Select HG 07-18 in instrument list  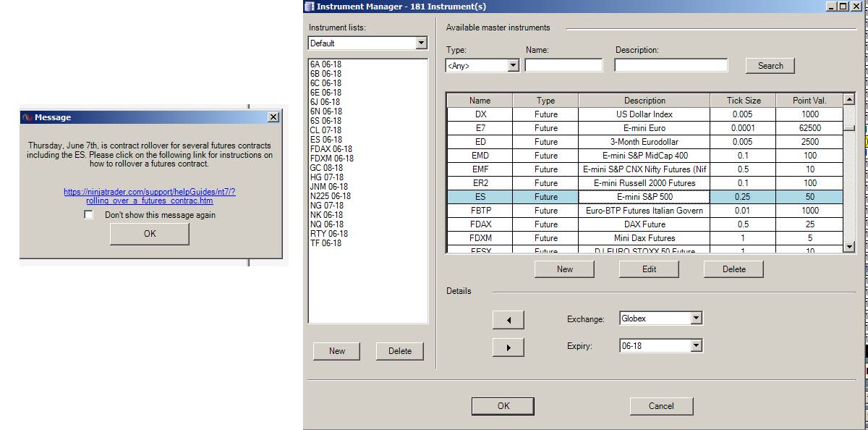(x=326, y=177)
